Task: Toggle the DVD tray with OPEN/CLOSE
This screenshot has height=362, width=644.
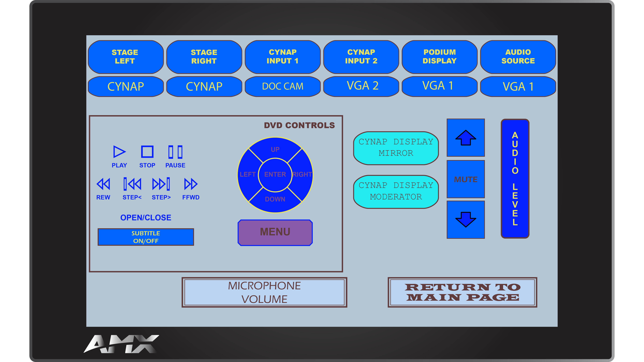Action: point(146,218)
